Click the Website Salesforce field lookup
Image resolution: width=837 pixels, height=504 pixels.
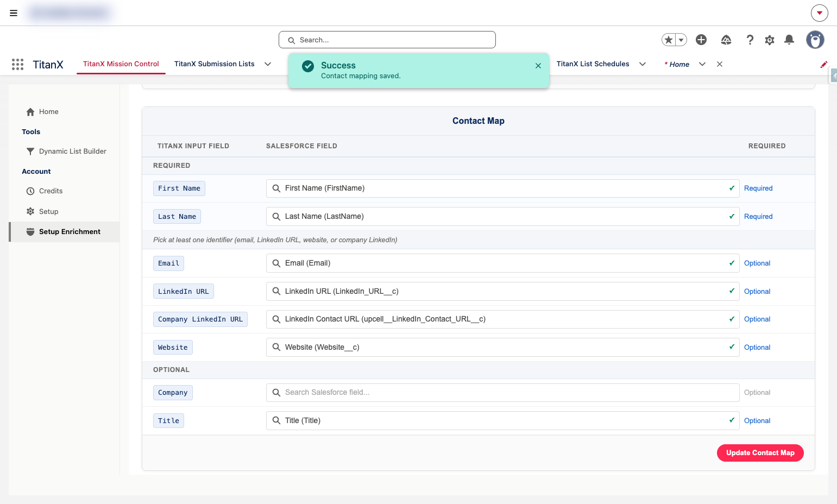503,348
